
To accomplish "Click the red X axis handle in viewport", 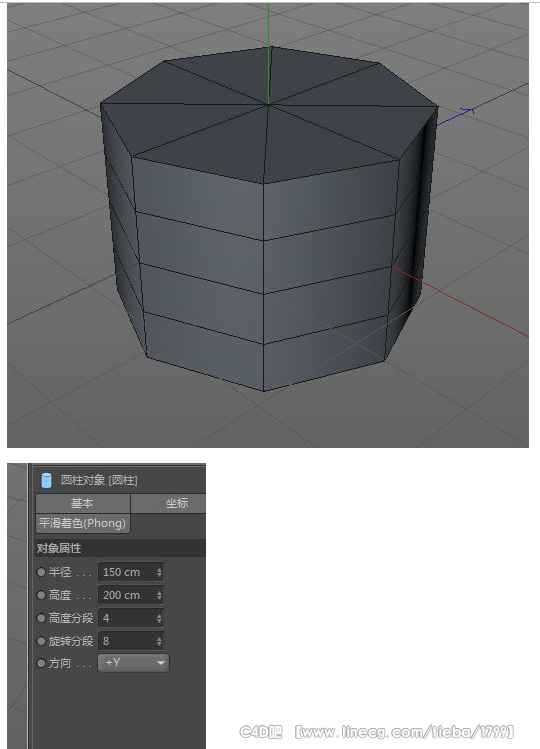I will click(460, 301).
